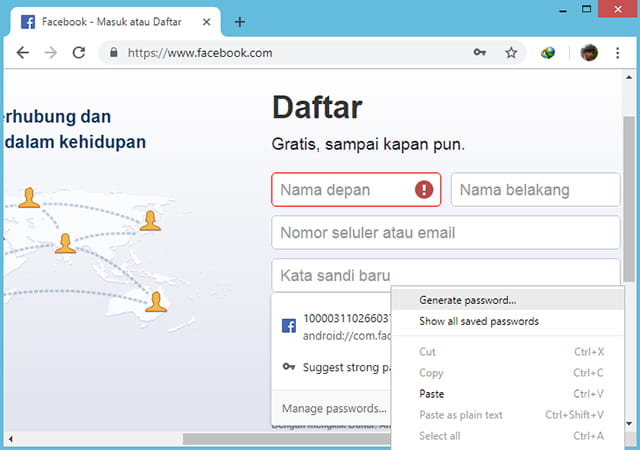Image resolution: width=640 pixels, height=450 pixels.
Task: Open Manage passwords link
Action: click(x=334, y=408)
